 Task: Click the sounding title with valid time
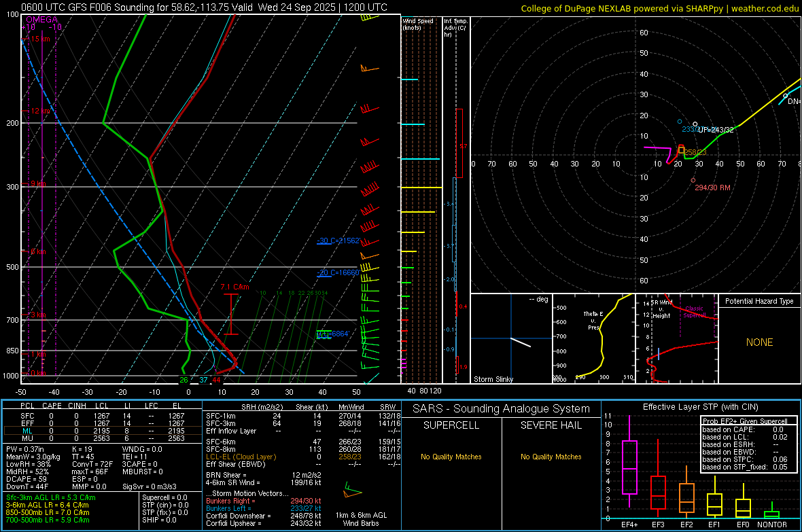tap(204, 7)
